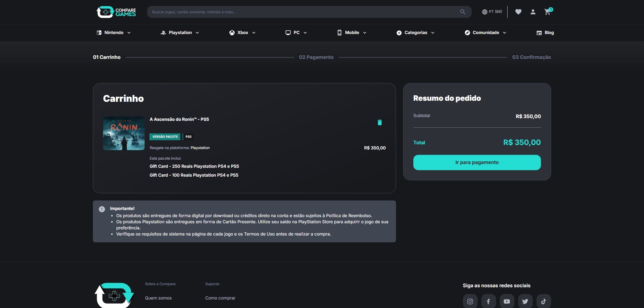Viewport: 644px width, 308px height.
Task: Click the Compare Games logo in header
Action: [116, 12]
